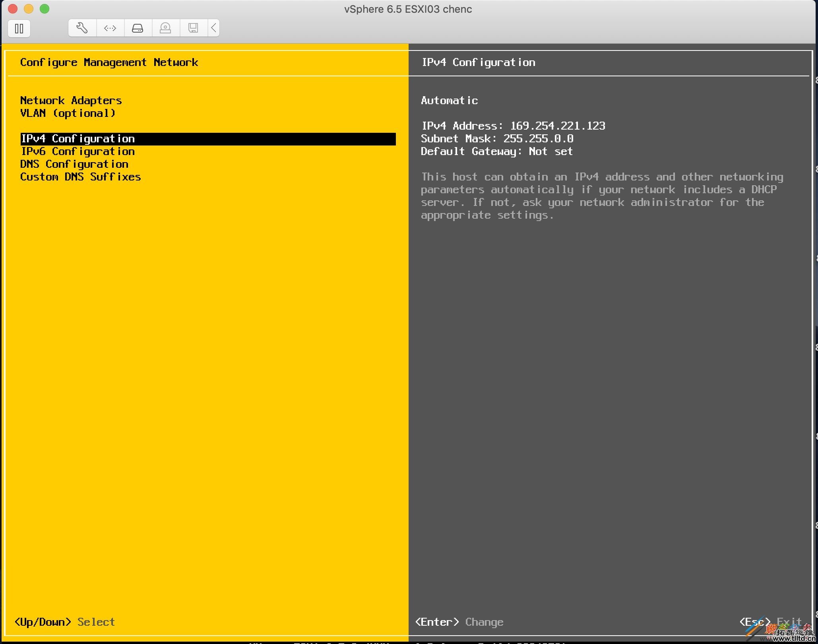Image resolution: width=818 pixels, height=644 pixels.
Task: Suspend the virtual machine with the pause icon
Action: click(19, 28)
